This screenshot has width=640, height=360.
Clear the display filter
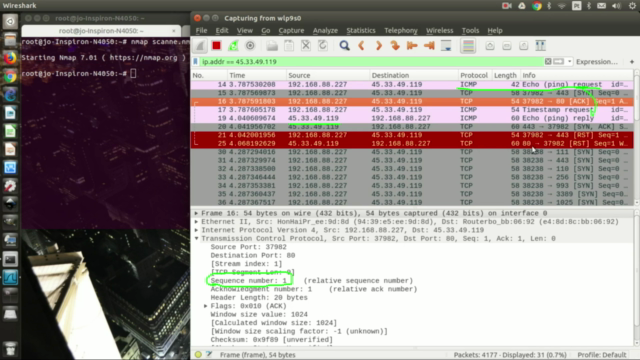pyautogui.click(x=548, y=62)
